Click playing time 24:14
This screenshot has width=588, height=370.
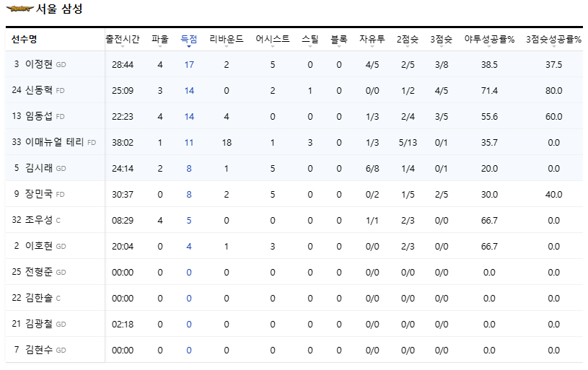coord(123,168)
